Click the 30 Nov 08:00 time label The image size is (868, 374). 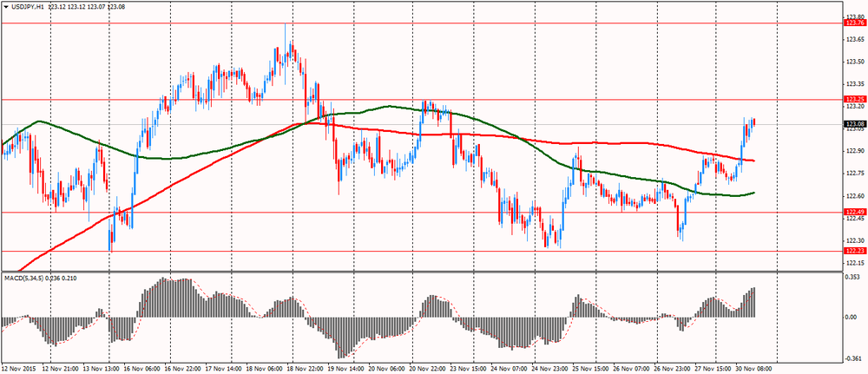tap(753, 368)
